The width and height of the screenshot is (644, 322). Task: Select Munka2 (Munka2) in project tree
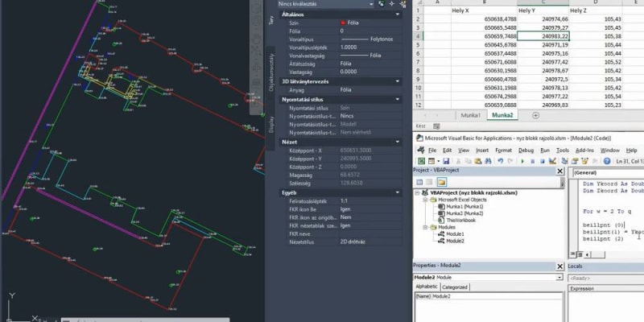(x=464, y=213)
